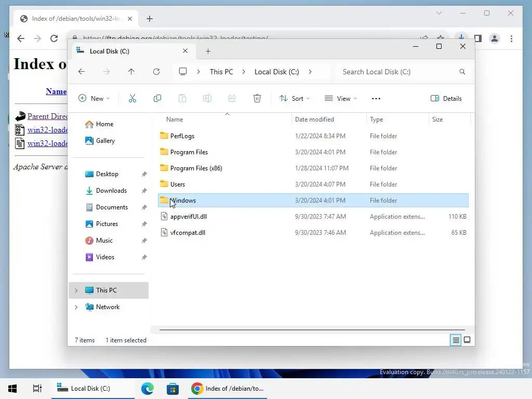Click the chevron after This PC breadcrumb
This screenshot has height=399, width=532.
(x=244, y=72)
